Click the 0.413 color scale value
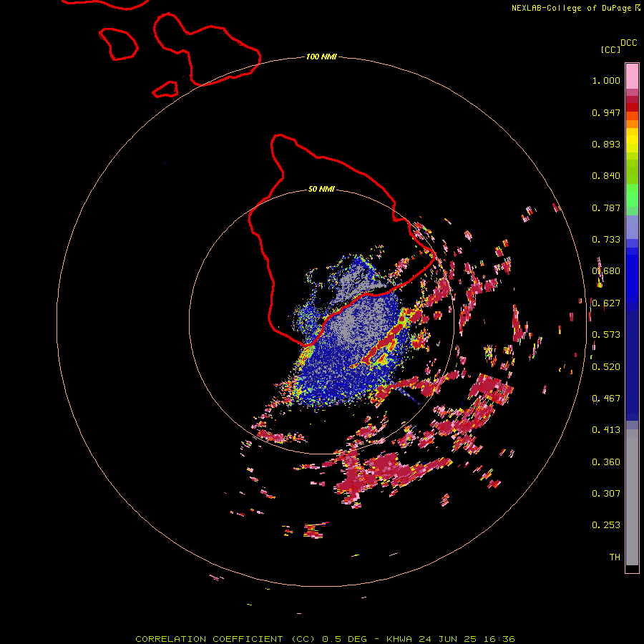Viewport: 644px width, 644px height. pos(606,430)
